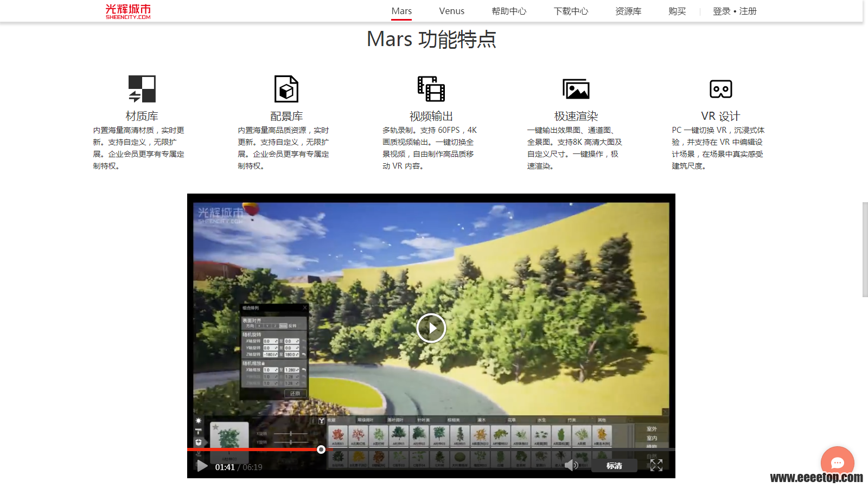Open the orange live chat bubble
Viewport: 868px width, 488px height.
pyautogui.click(x=838, y=463)
